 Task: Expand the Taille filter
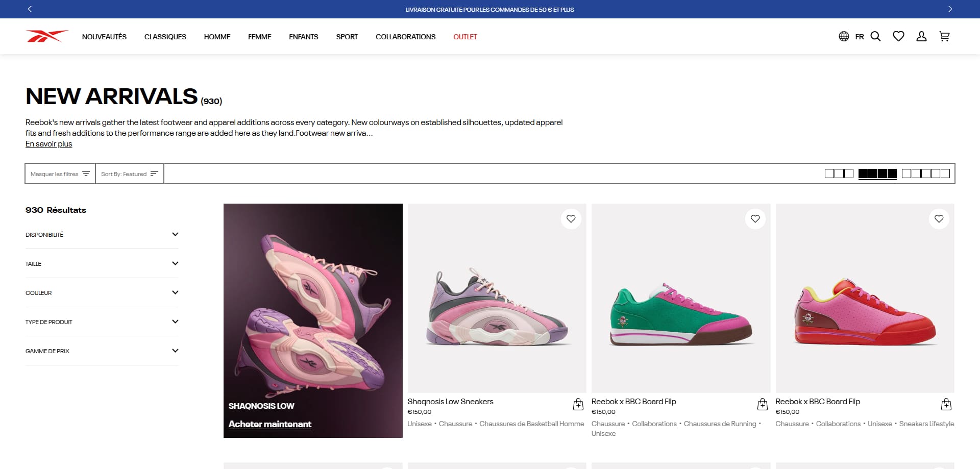point(102,264)
